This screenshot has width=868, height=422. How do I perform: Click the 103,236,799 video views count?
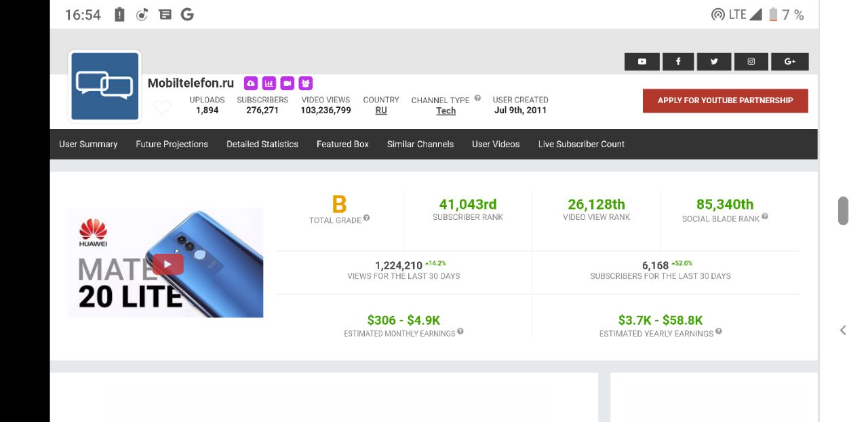325,110
